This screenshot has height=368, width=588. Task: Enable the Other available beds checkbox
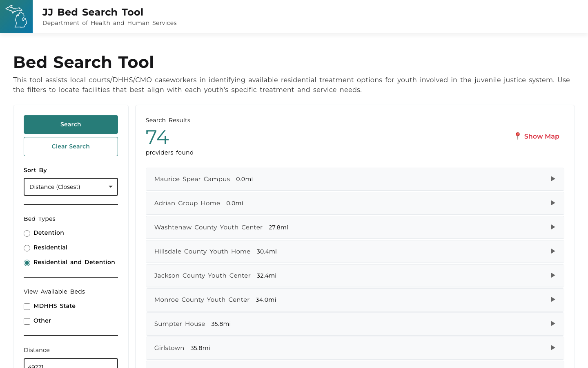point(27,321)
